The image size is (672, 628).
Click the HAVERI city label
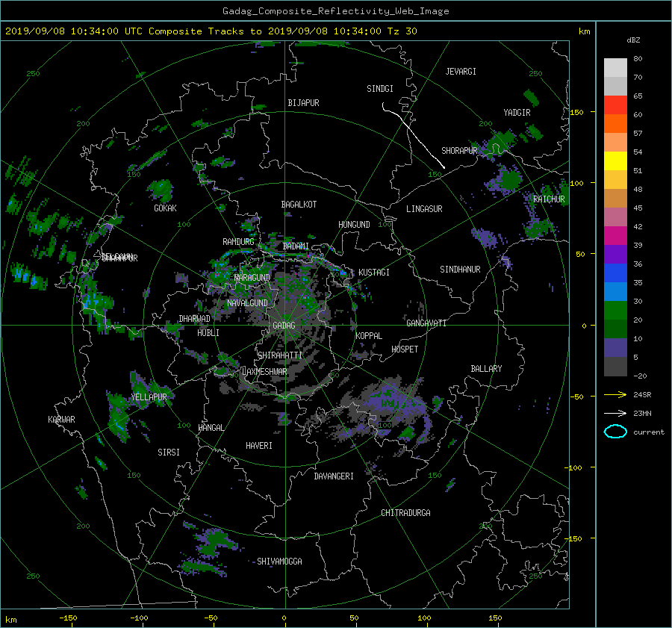pos(259,446)
